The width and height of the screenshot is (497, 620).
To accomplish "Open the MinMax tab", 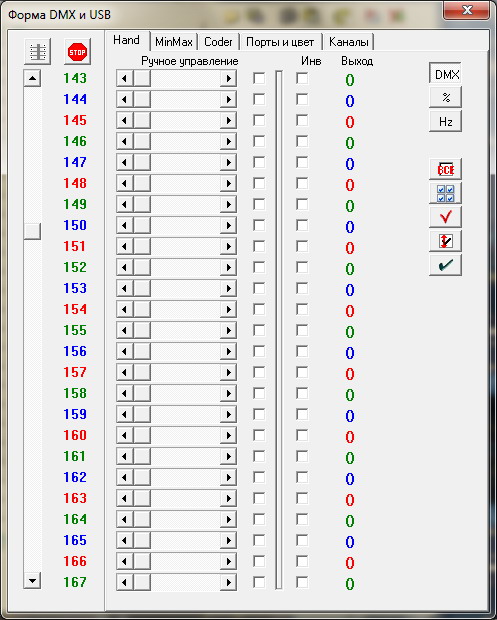I will (x=174, y=42).
